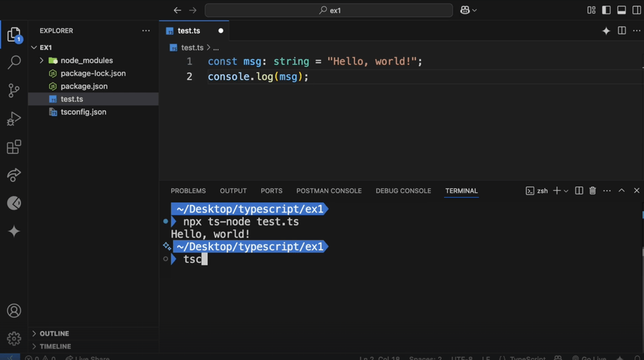This screenshot has width=644, height=360.
Task: Switch to the DEBUG CONSOLE tab
Action: pyautogui.click(x=403, y=191)
